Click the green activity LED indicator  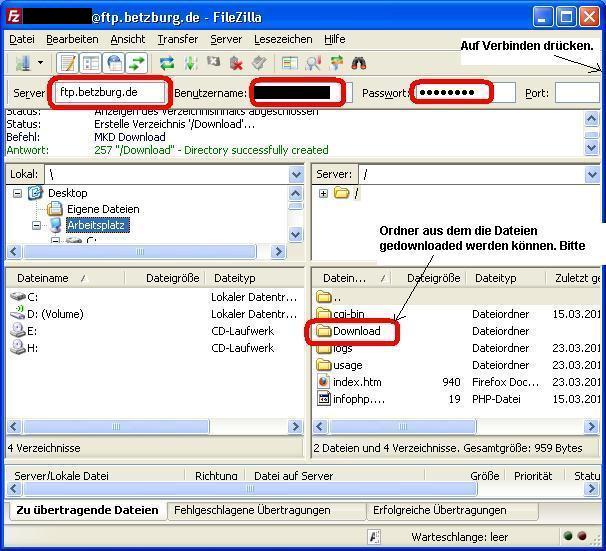[568, 536]
